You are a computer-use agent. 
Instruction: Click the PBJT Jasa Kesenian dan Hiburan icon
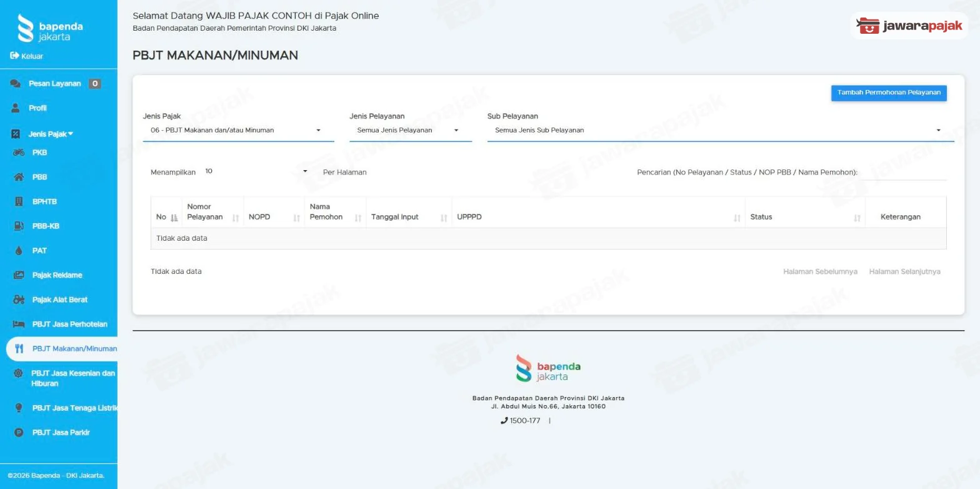click(19, 373)
